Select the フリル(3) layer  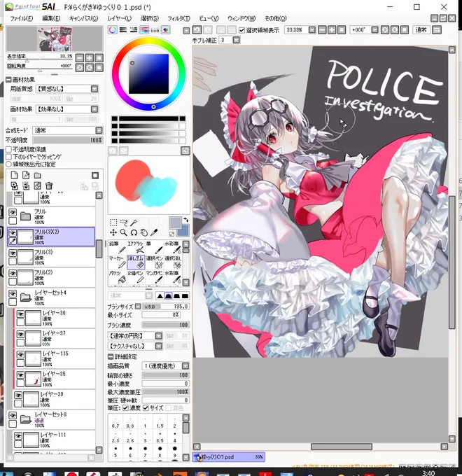click(x=51, y=257)
